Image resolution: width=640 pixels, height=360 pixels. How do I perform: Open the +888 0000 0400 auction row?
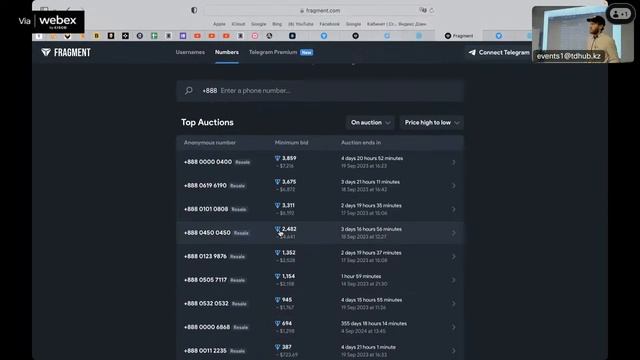(x=320, y=162)
